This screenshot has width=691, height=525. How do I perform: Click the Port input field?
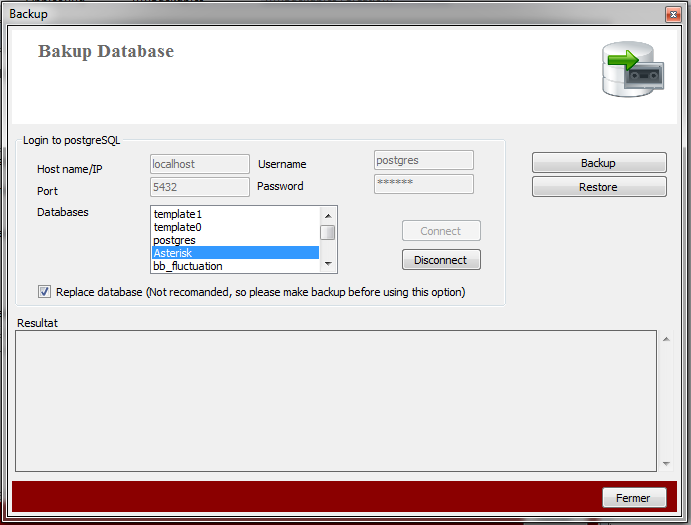coord(199,187)
